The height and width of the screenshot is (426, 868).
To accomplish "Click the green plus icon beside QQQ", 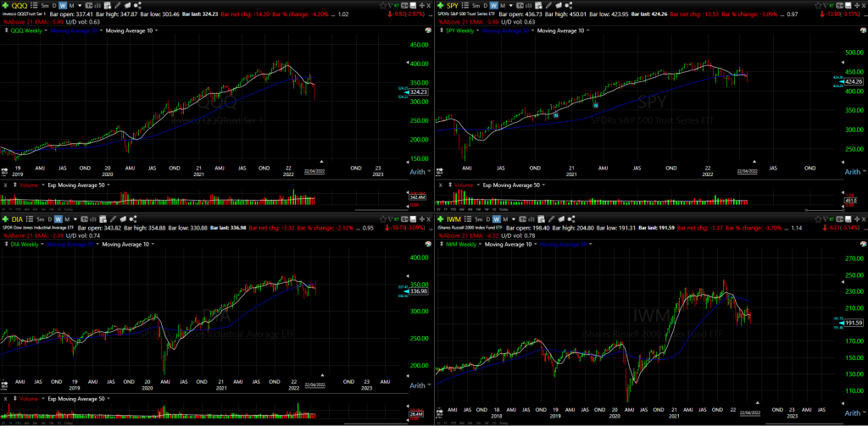I will (x=6, y=5).
